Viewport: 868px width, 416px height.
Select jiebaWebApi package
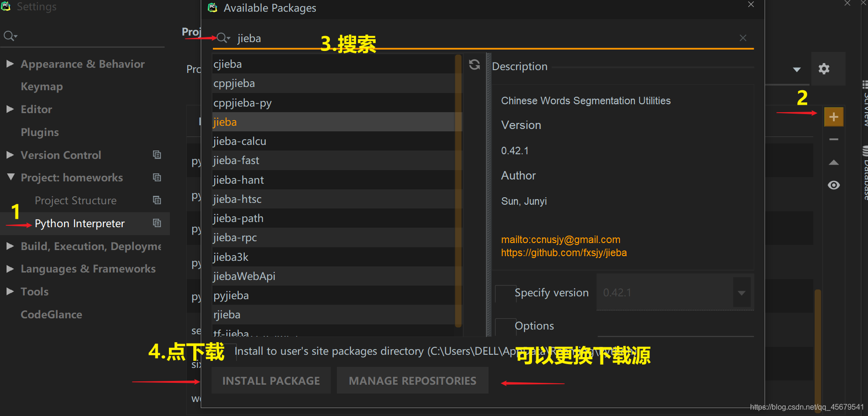(334, 276)
